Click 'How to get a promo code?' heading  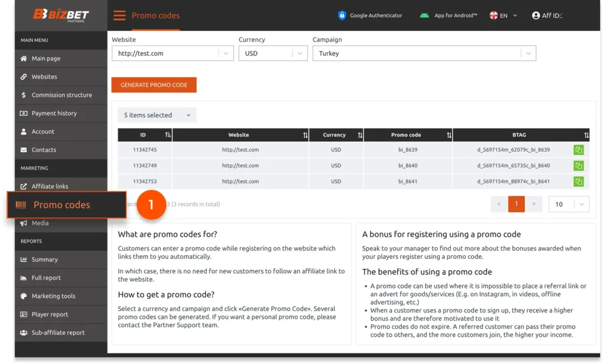[x=167, y=294]
